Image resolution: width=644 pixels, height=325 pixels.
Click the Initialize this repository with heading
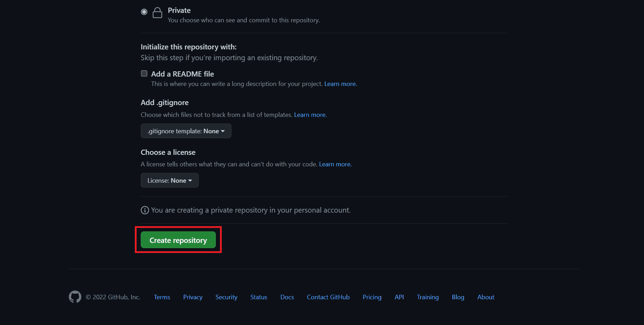click(189, 47)
